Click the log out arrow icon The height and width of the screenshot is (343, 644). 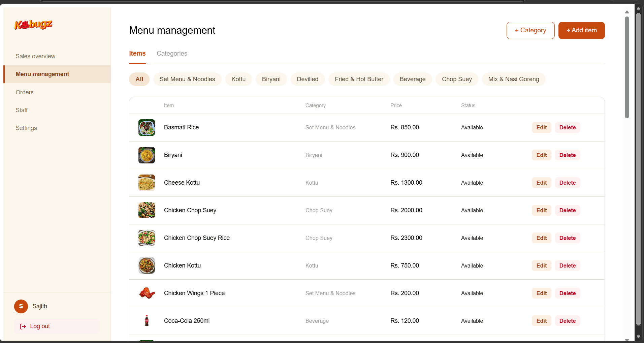coord(23,326)
